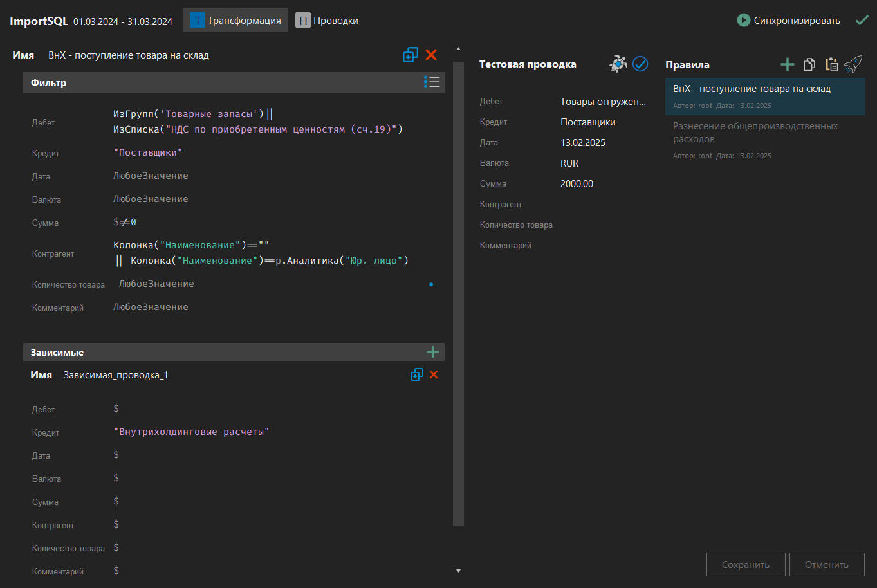Launch rules with the rocket icon
This screenshot has width=877, height=588.
click(x=853, y=64)
